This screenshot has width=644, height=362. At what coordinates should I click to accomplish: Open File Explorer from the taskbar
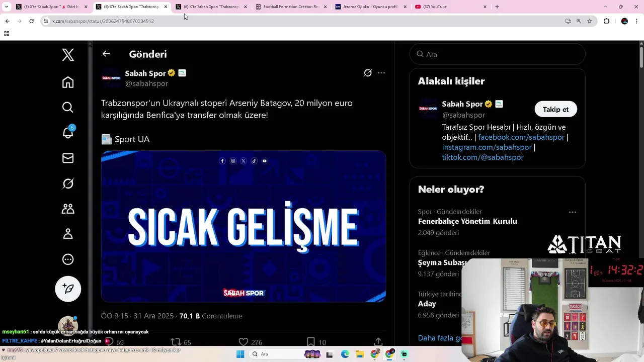coord(360,354)
